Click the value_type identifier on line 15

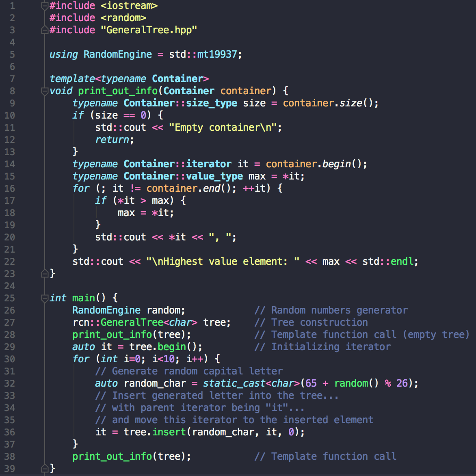[214, 176]
